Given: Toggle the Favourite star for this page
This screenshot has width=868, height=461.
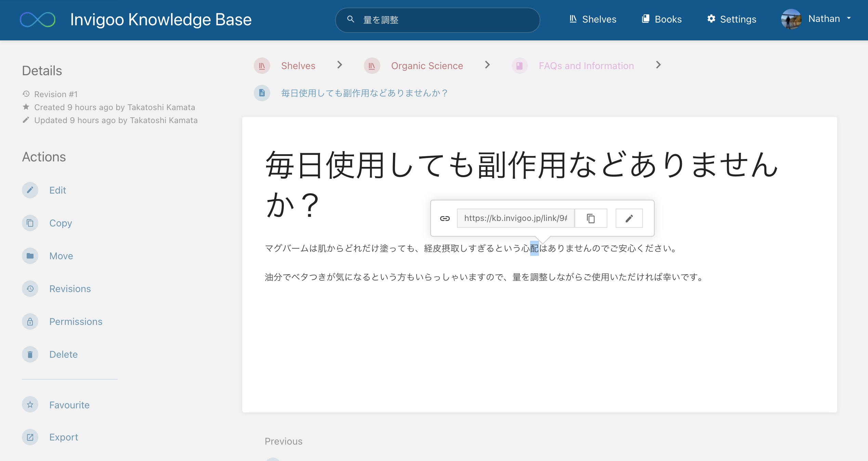Looking at the screenshot, I should 30,405.
